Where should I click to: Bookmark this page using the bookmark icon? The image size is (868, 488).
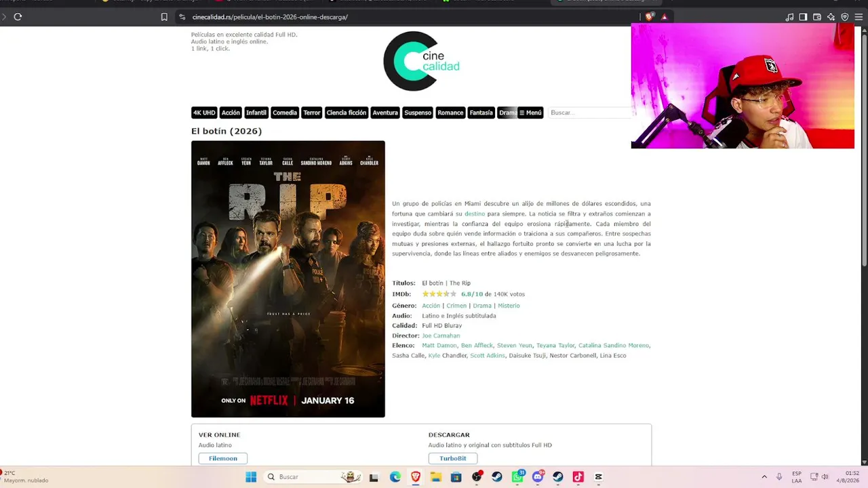[164, 17]
